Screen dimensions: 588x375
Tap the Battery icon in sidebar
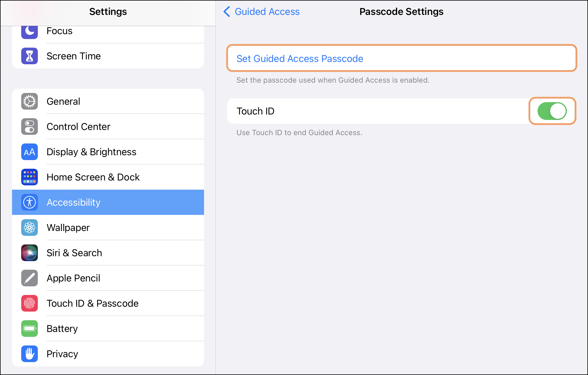pos(30,329)
